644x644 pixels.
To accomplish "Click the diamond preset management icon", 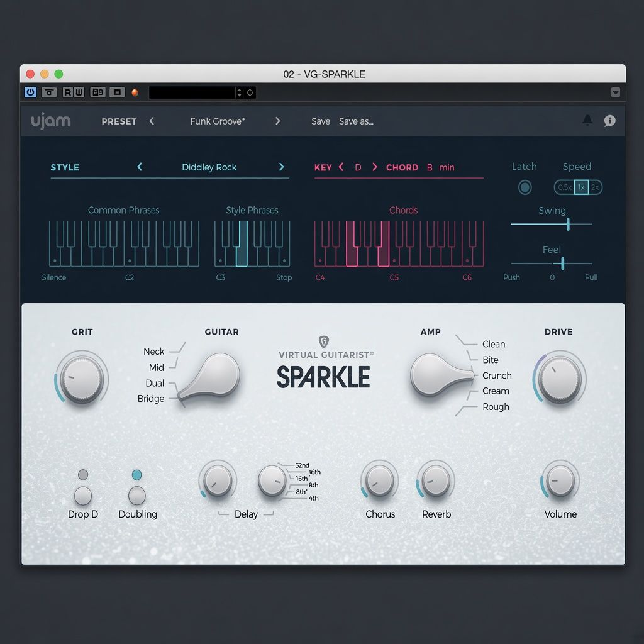I will (x=250, y=92).
